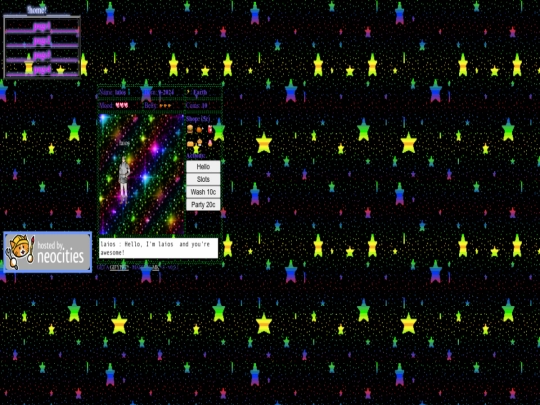Viewport: 540px width, 405px height.
Task: Buy the pink ice cream item
Action: coord(210,143)
